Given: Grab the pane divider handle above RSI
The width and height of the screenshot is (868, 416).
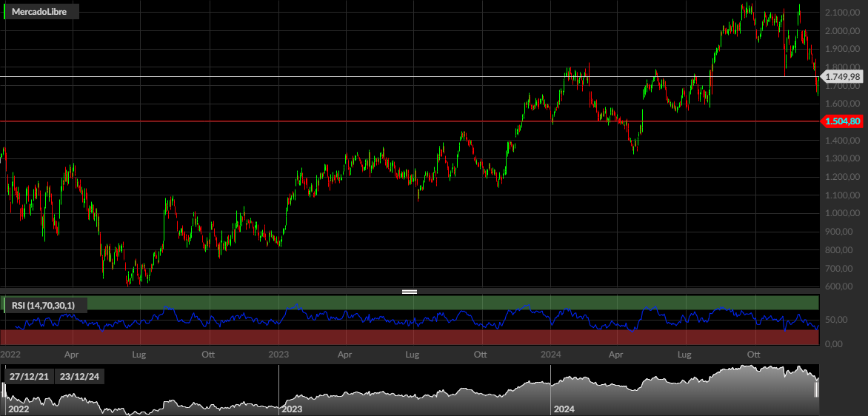Looking at the screenshot, I should click(410, 292).
